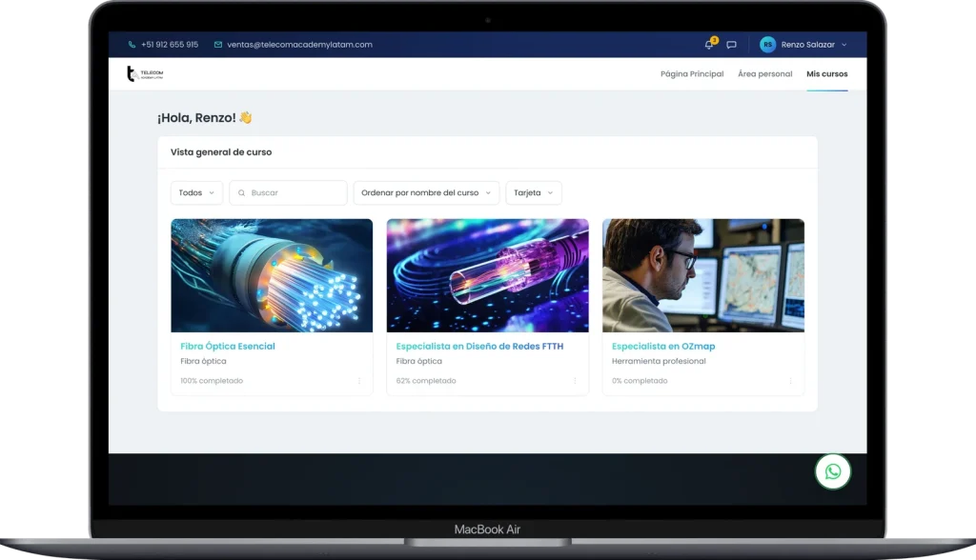Screen dimensions: 976x560
Task: Focus the Buscar search field
Action: coord(288,193)
